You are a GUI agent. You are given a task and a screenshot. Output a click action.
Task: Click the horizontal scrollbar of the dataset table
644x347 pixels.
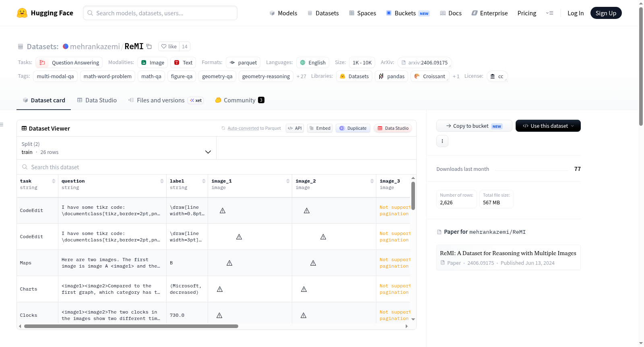click(x=131, y=326)
